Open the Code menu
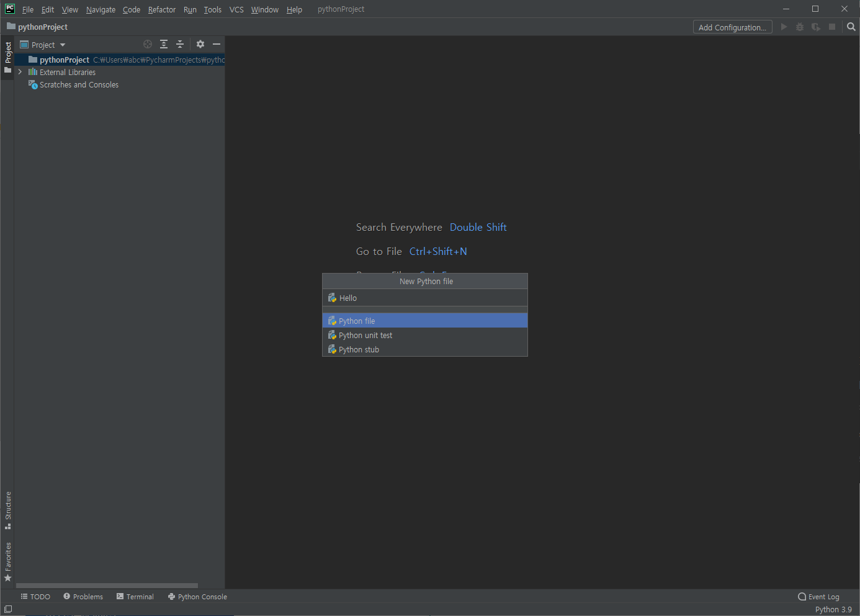 [132, 9]
